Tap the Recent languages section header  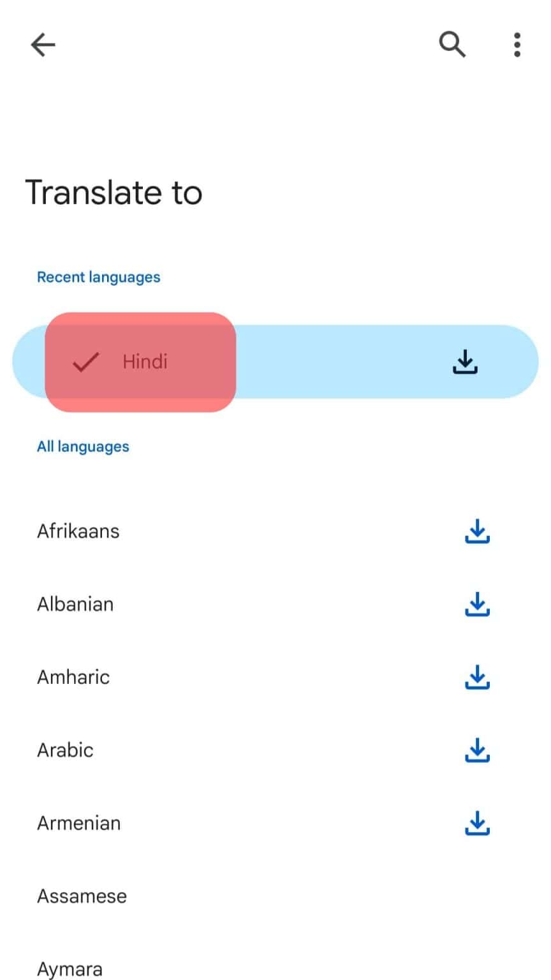click(x=98, y=278)
